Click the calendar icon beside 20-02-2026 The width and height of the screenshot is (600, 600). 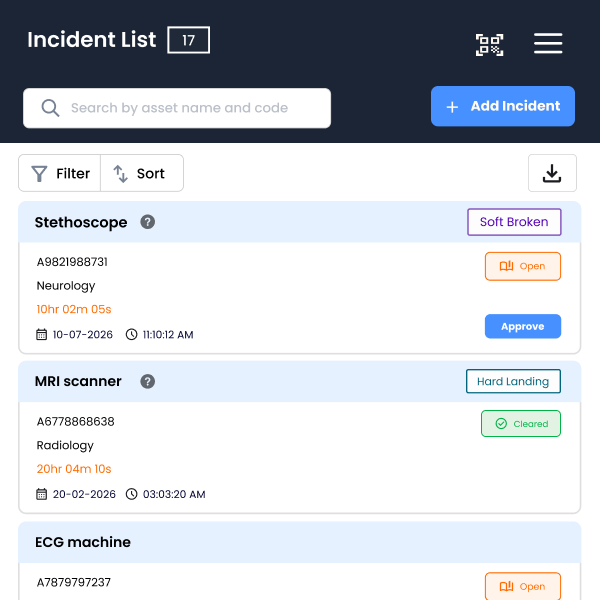coord(42,494)
